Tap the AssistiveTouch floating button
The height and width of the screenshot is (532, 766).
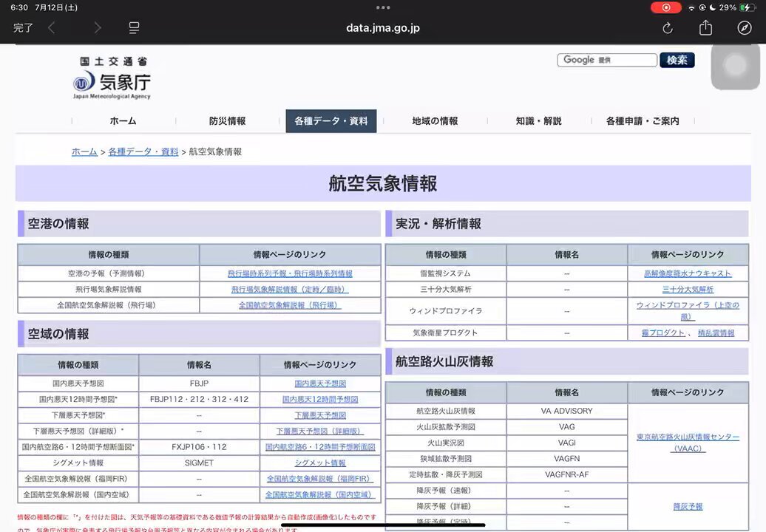coord(735,66)
